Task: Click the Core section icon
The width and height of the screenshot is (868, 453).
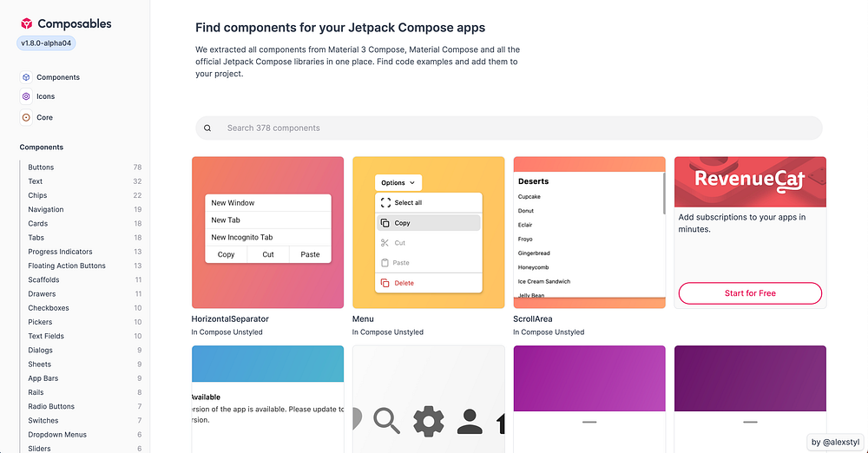Action: click(x=26, y=117)
